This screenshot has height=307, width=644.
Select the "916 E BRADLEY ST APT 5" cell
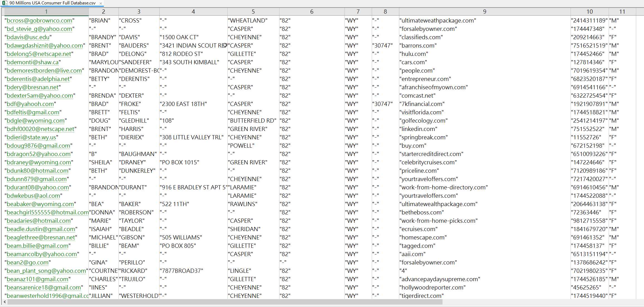click(x=193, y=187)
